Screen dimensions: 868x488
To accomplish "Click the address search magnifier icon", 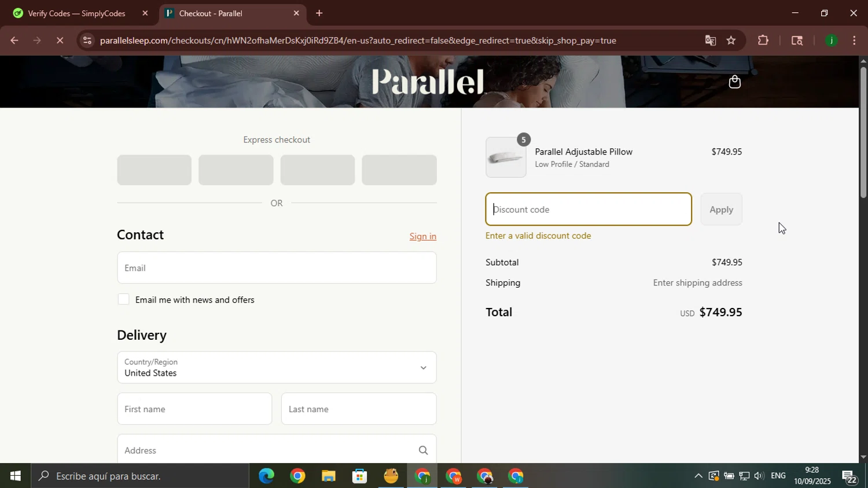I will click(423, 450).
